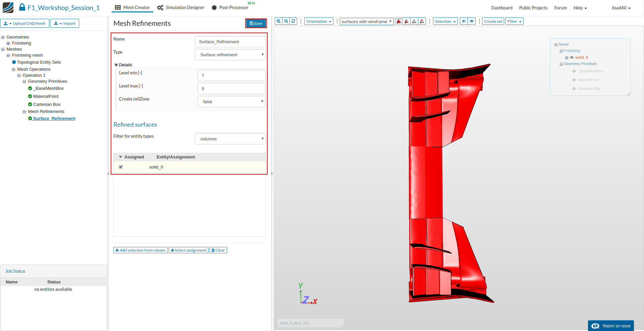Open the Create cellZone dropdown

[x=231, y=102]
